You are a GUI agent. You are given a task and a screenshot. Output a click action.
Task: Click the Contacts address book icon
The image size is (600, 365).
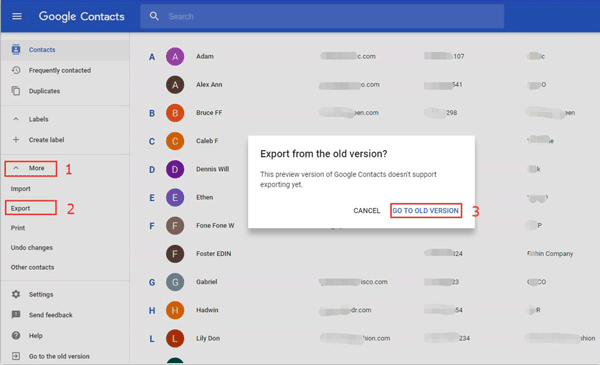[x=16, y=49]
